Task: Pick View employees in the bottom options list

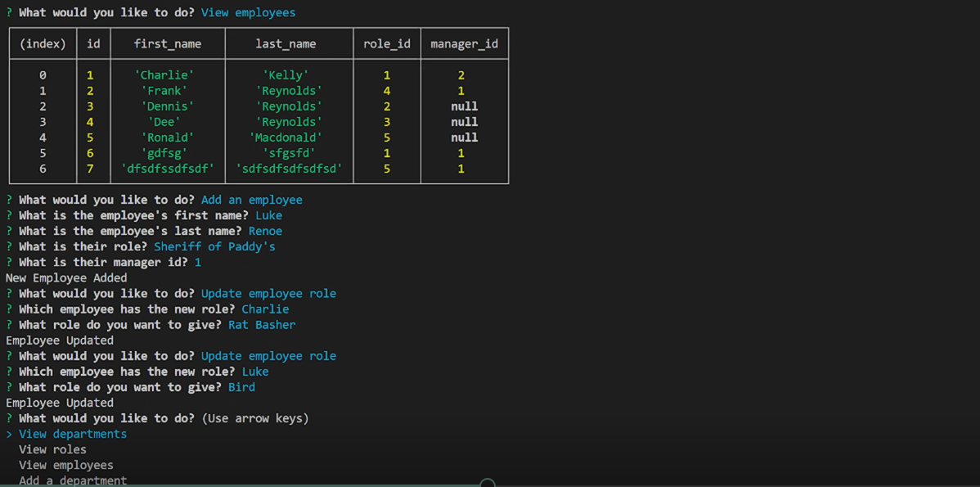Action: [x=66, y=465]
